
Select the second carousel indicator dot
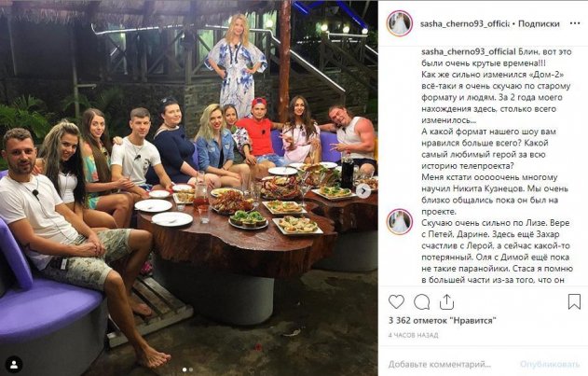pyautogui.click(x=191, y=369)
